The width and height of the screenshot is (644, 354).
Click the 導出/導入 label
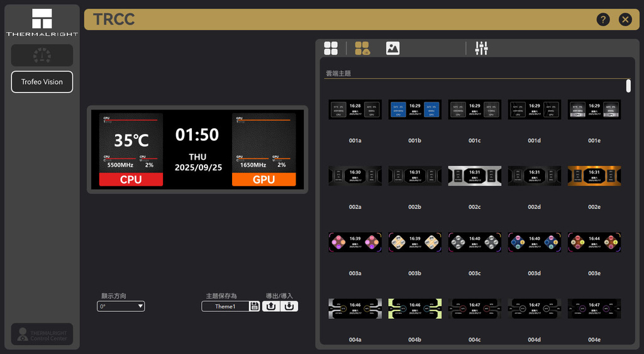(279, 296)
